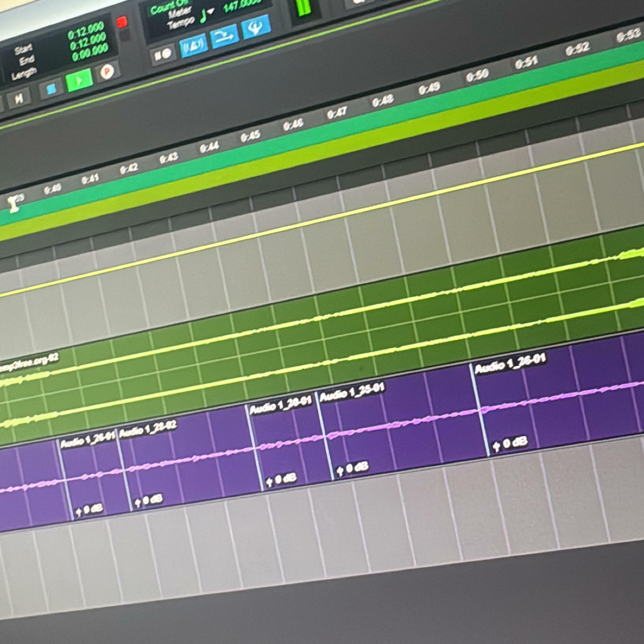This screenshot has width=644, height=644.
Task: Toggle the Metronome click button
Action: [x=194, y=46]
